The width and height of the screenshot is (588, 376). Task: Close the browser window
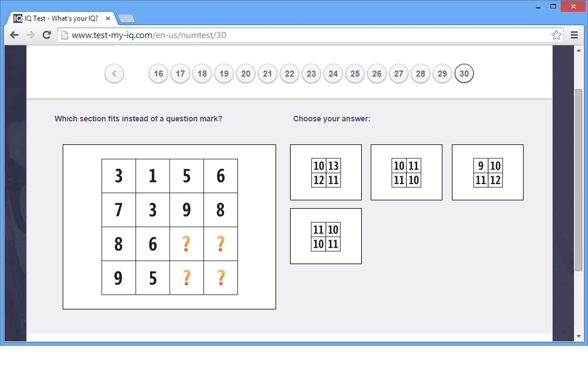pyautogui.click(x=573, y=6)
